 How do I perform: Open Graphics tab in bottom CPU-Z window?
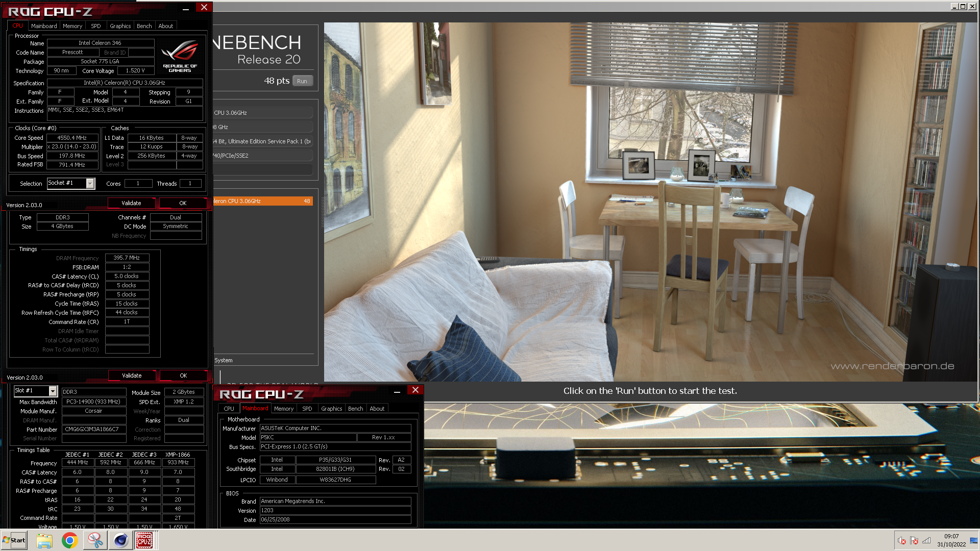[332, 409]
